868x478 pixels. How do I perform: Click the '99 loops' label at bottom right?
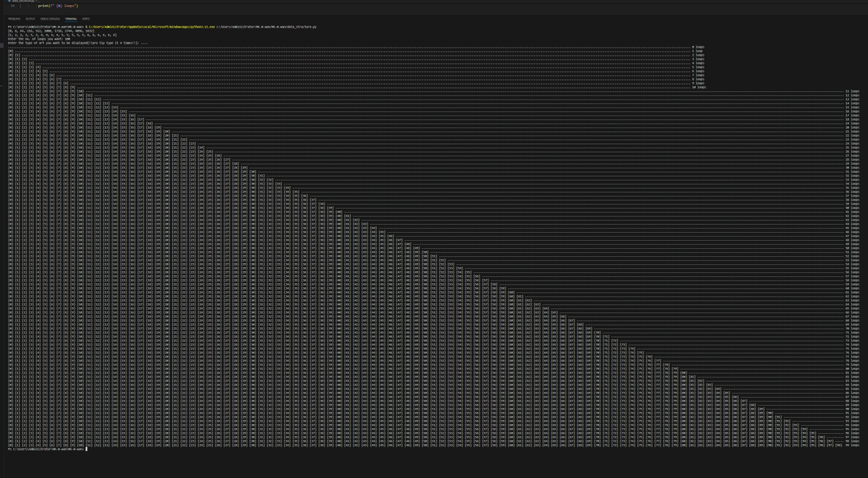pos(852,445)
